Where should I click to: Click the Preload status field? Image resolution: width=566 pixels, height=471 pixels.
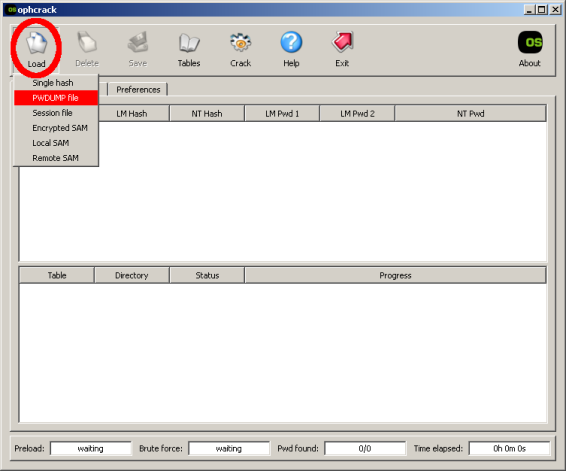(x=91, y=449)
